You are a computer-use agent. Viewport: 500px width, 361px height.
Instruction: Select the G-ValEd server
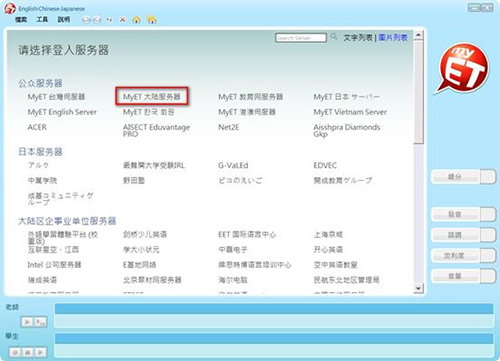click(x=233, y=165)
